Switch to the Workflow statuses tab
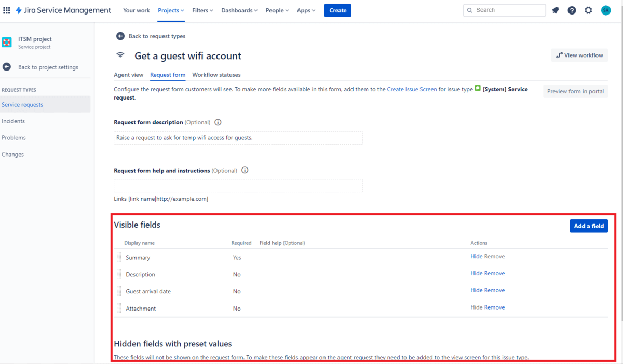This screenshot has width=623, height=364. 216,75
